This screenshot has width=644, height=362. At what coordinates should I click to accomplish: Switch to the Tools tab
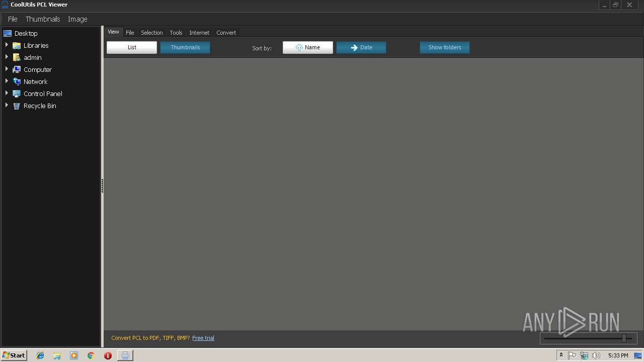[176, 33]
